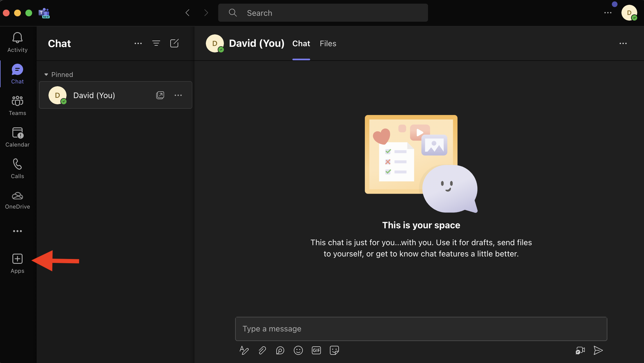Image resolution: width=644 pixels, height=363 pixels.
Task: Send the message with arrow button
Action: 598,350
